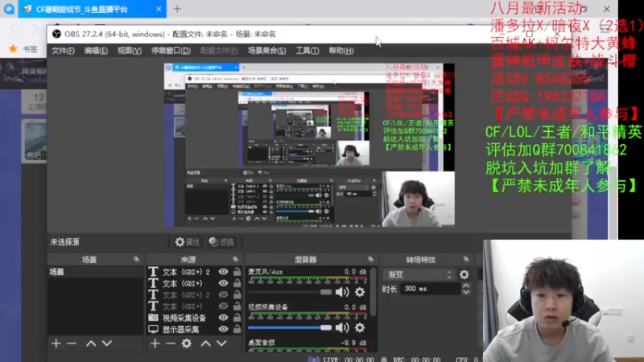Toggle lock on 视频采集设备 source
644x362 pixels.
(x=237, y=317)
